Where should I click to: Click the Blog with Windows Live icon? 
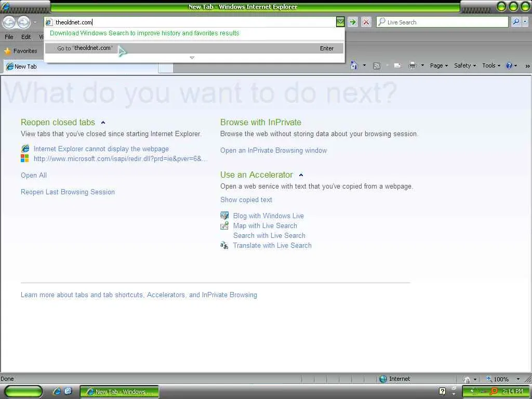coord(224,216)
